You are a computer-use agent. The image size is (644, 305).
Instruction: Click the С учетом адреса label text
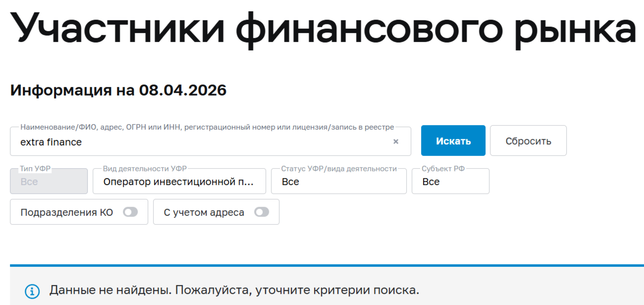(204, 212)
